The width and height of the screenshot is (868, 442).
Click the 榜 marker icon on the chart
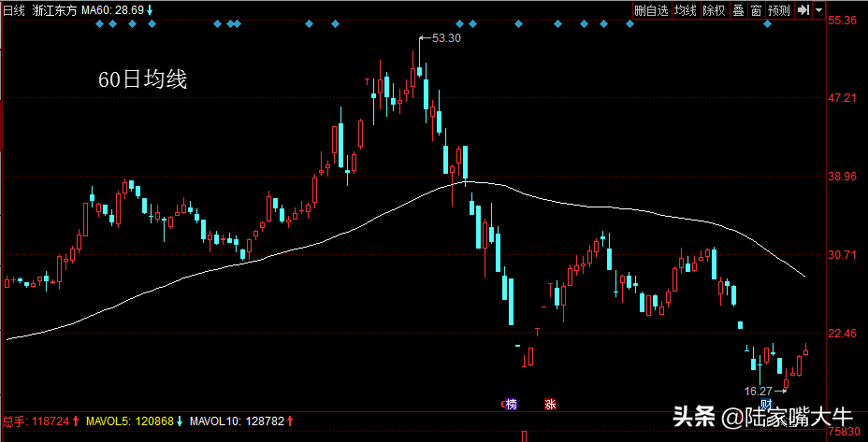coord(511,405)
